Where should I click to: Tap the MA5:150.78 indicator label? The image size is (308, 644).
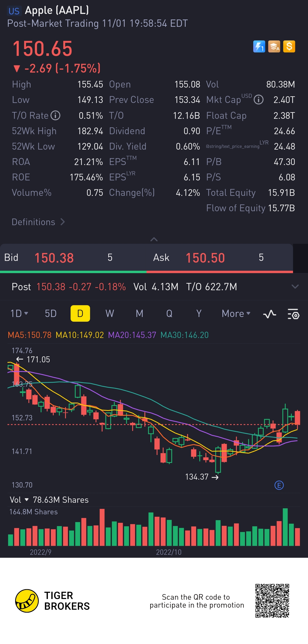point(30,335)
